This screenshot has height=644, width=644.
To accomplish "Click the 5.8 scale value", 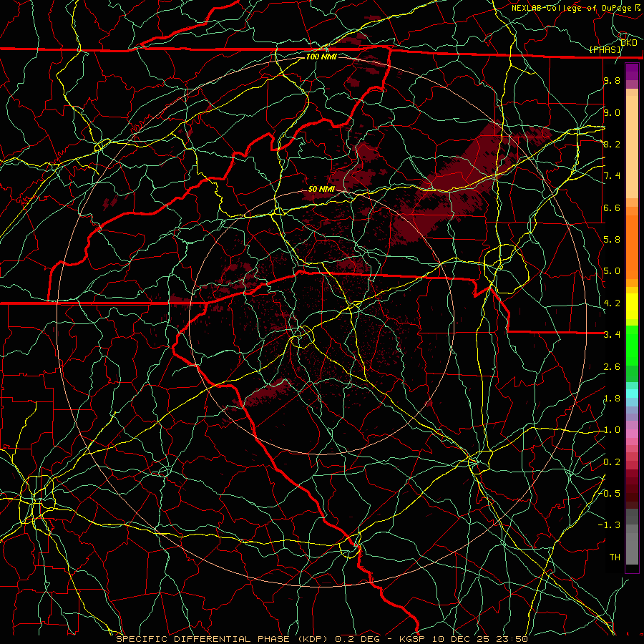I will pyautogui.click(x=612, y=240).
